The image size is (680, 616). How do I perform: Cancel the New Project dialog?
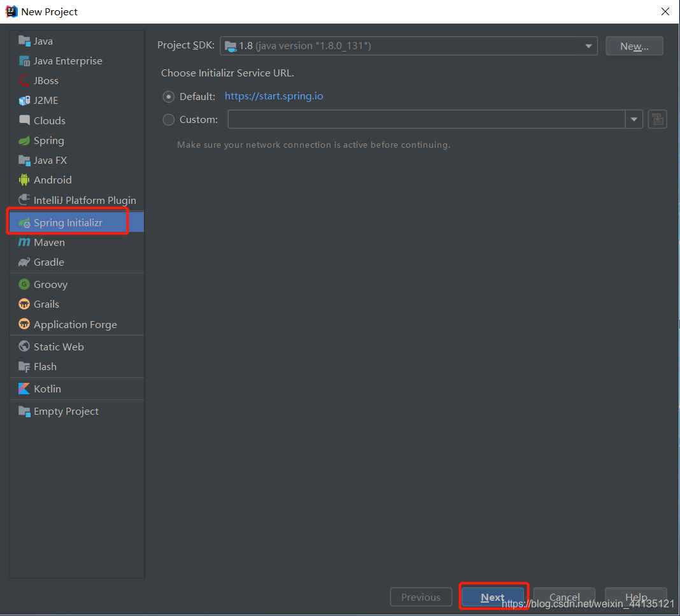(x=564, y=597)
